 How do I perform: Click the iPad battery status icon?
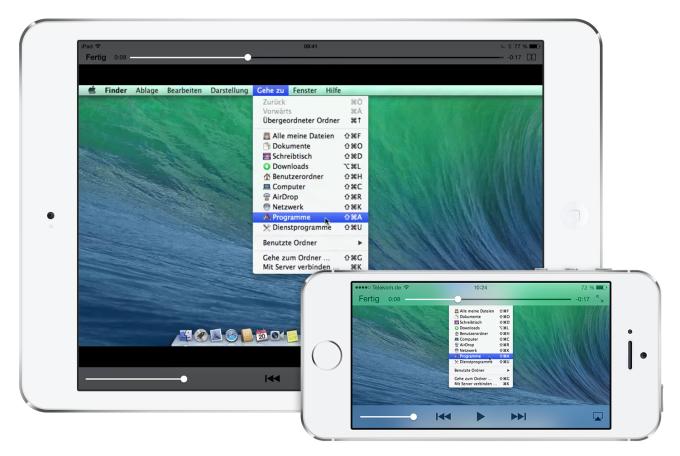click(535, 46)
